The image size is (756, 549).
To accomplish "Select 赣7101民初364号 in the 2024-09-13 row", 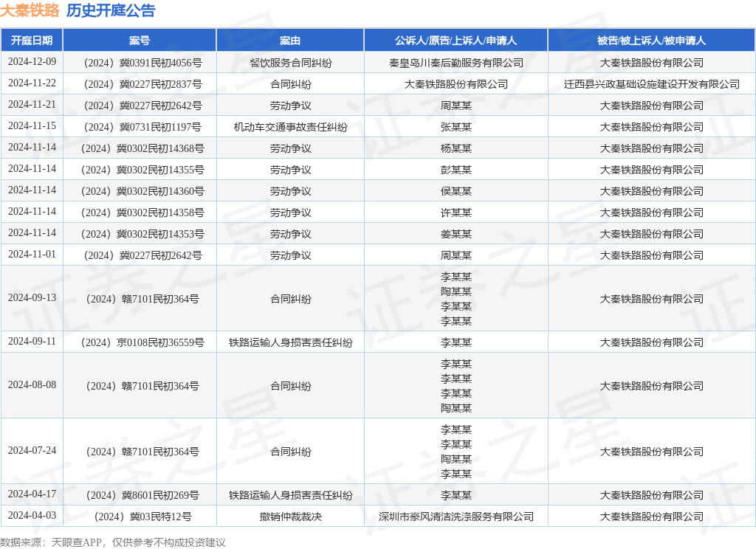I will click(x=142, y=299).
